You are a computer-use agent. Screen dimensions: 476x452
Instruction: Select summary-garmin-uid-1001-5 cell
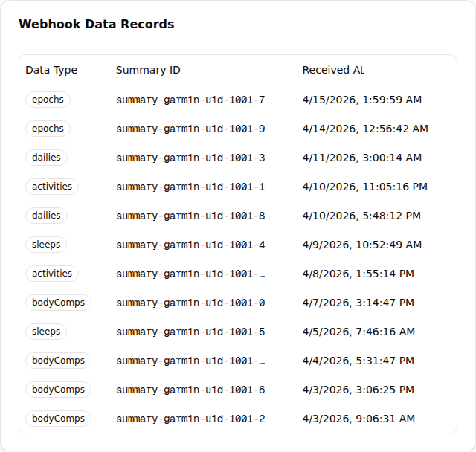tap(190, 332)
